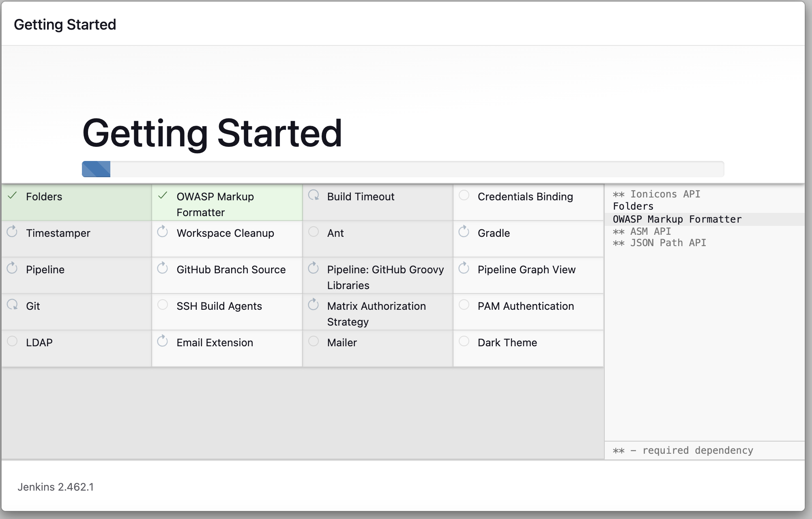
Task: Click the Ionicons API log entry
Action: (664, 194)
